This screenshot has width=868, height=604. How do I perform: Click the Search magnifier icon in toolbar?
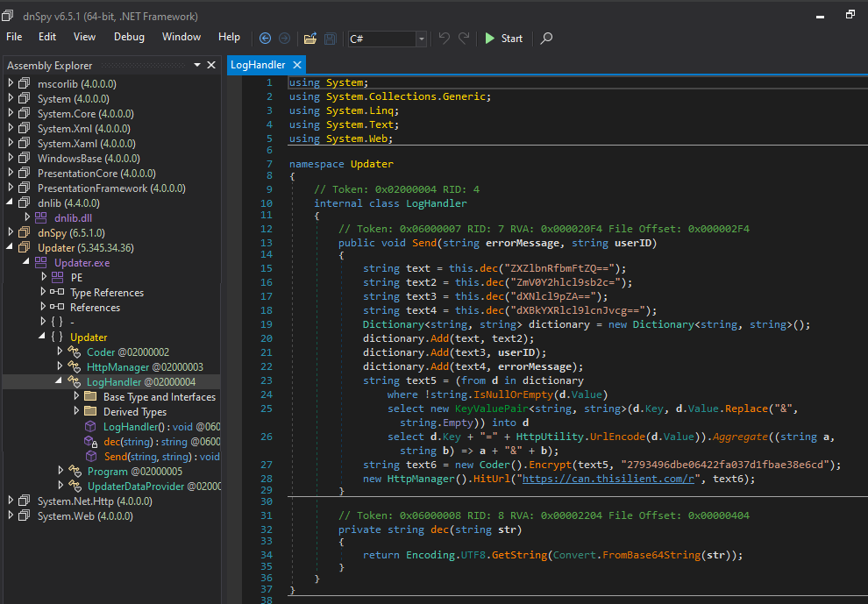coord(546,39)
